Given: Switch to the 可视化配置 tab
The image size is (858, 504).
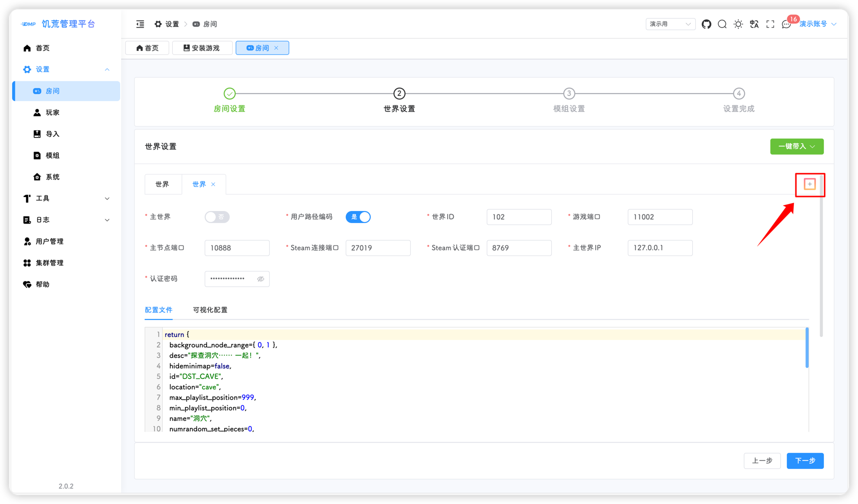Looking at the screenshot, I should pyautogui.click(x=210, y=310).
